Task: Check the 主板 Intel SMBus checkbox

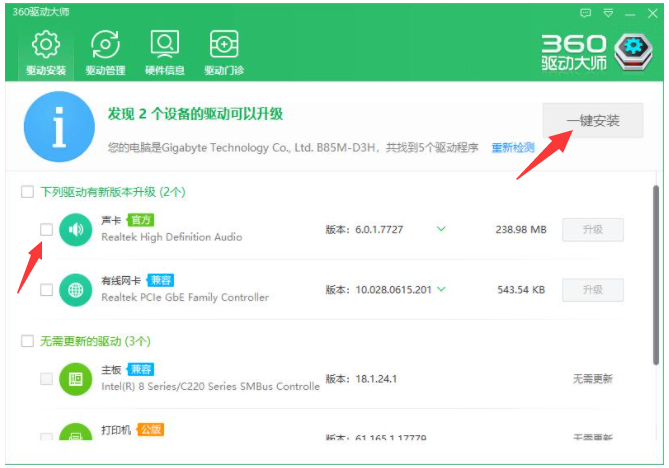Action: pyautogui.click(x=47, y=379)
